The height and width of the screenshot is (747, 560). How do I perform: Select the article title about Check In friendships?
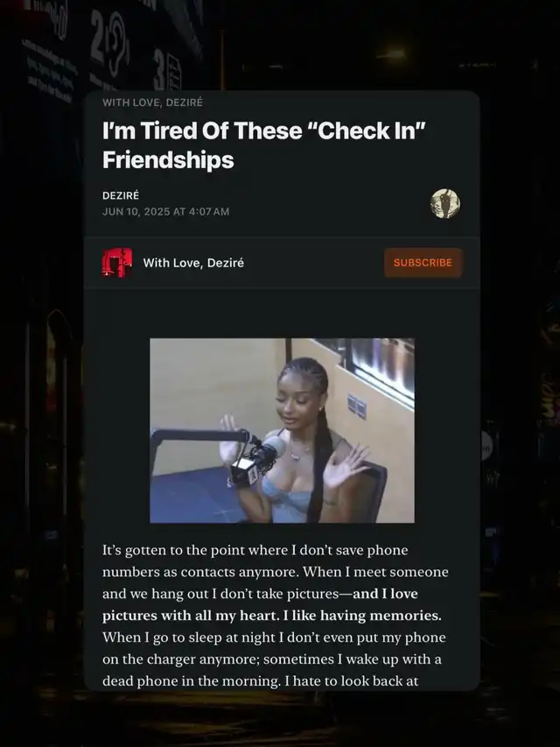[x=263, y=144]
